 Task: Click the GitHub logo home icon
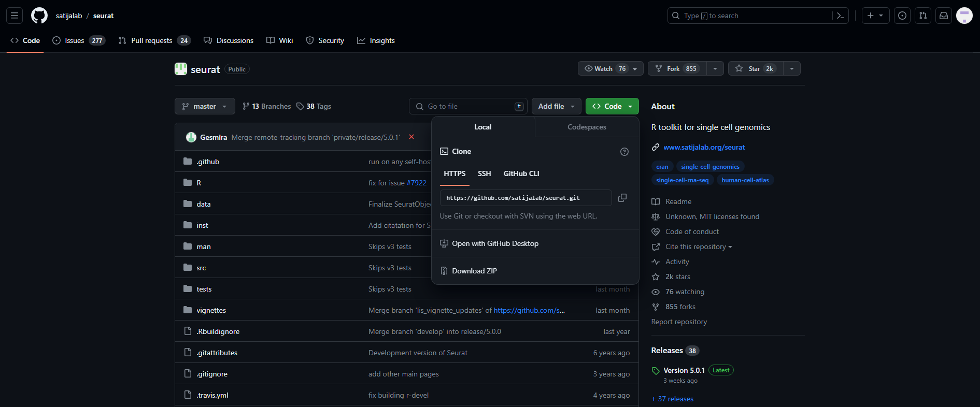(x=39, y=16)
